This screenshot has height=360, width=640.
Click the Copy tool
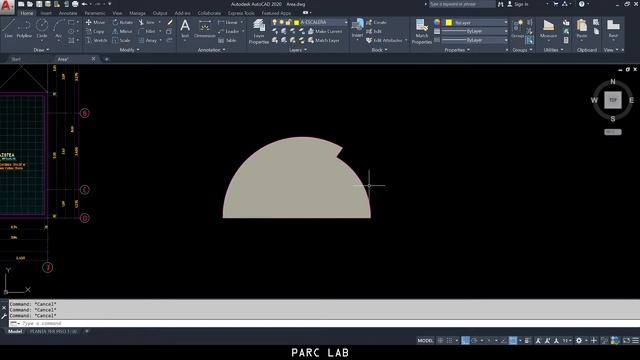[x=95, y=31]
